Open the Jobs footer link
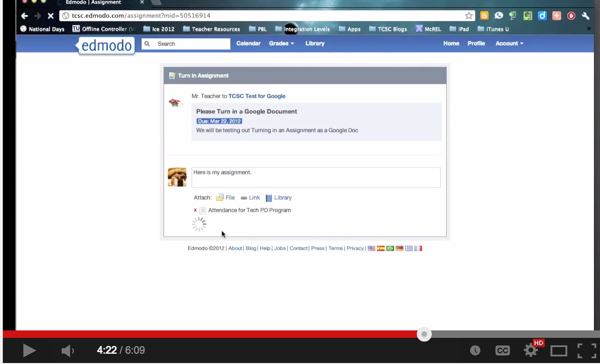Image resolution: width=600 pixels, height=364 pixels. pyautogui.click(x=280, y=248)
